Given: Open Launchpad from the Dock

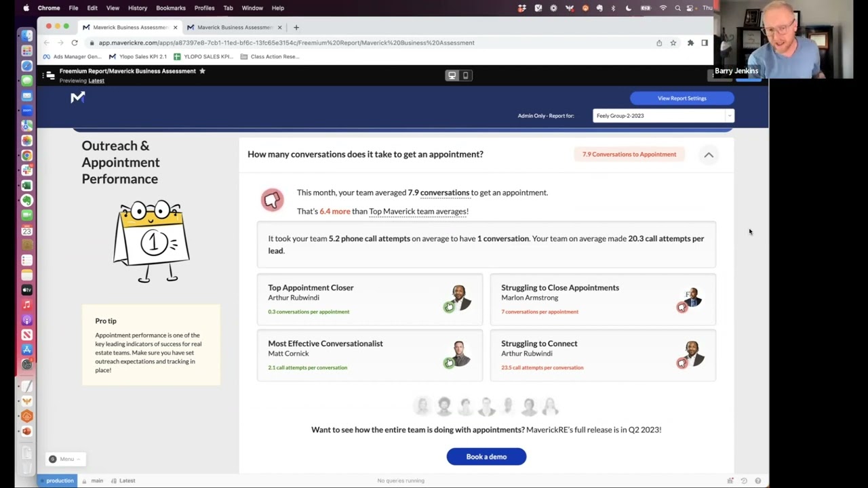Looking at the screenshot, I should (x=26, y=51).
